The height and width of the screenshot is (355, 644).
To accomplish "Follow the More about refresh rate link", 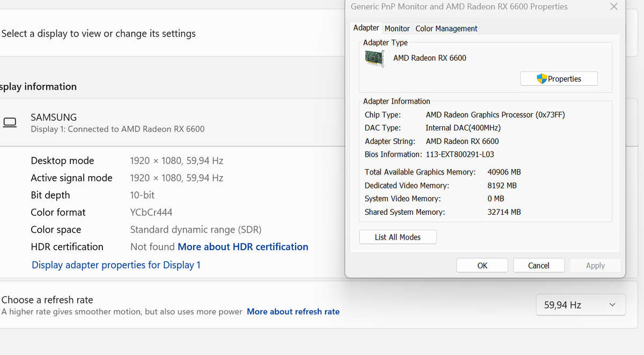I will click(293, 311).
